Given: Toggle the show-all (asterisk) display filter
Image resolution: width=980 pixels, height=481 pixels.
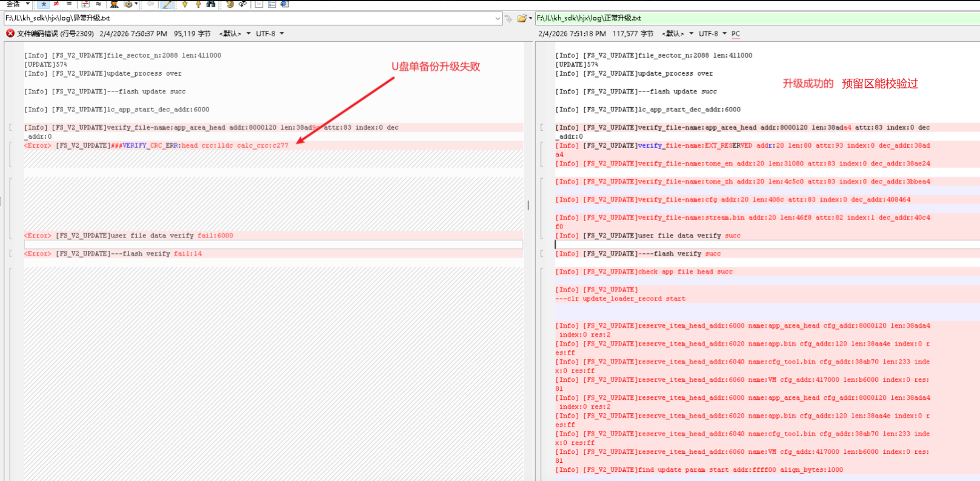Looking at the screenshot, I should click(44, 4).
